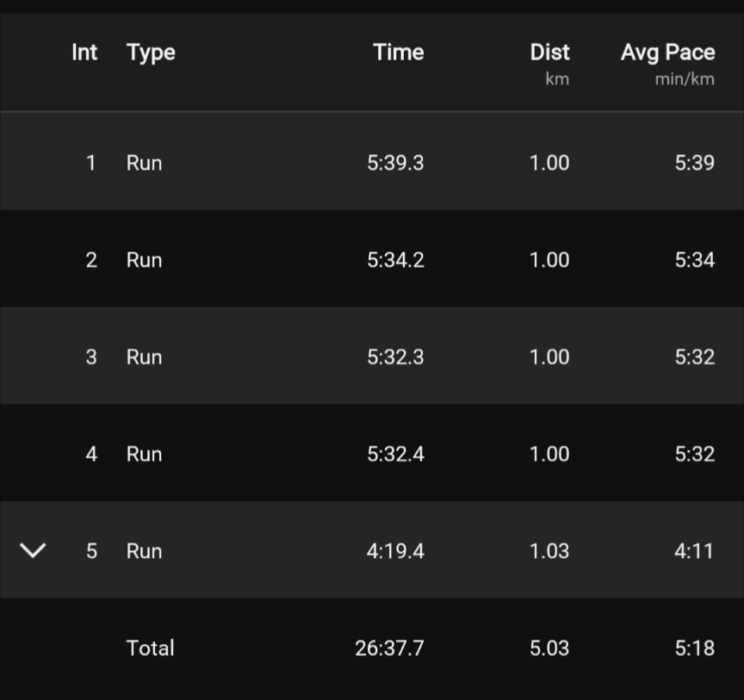Select interval 1 row number
Viewport: 744px width, 700px height.
tap(91, 163)
